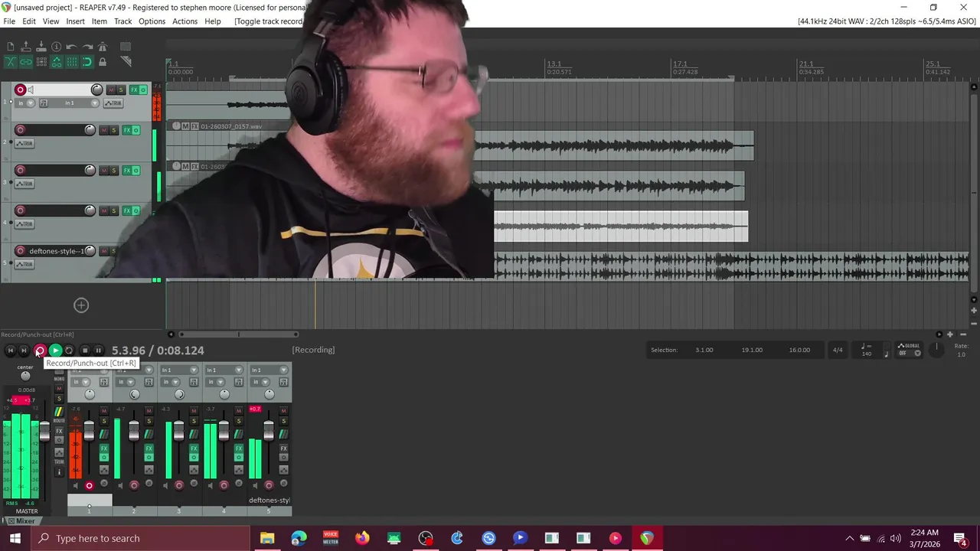Screen dimensions: 980x551
Task: Arm record button on track 1
Action: click(x=21, y=90)
